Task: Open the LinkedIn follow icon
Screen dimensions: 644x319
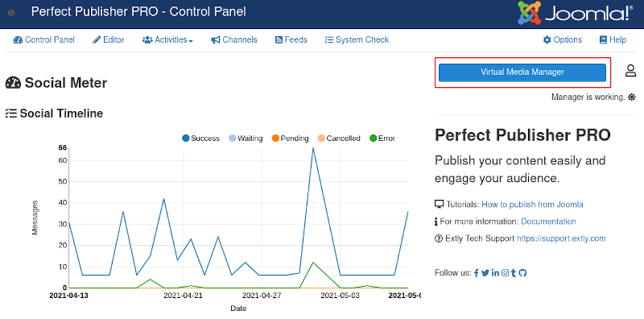Action: coord(495,273)
